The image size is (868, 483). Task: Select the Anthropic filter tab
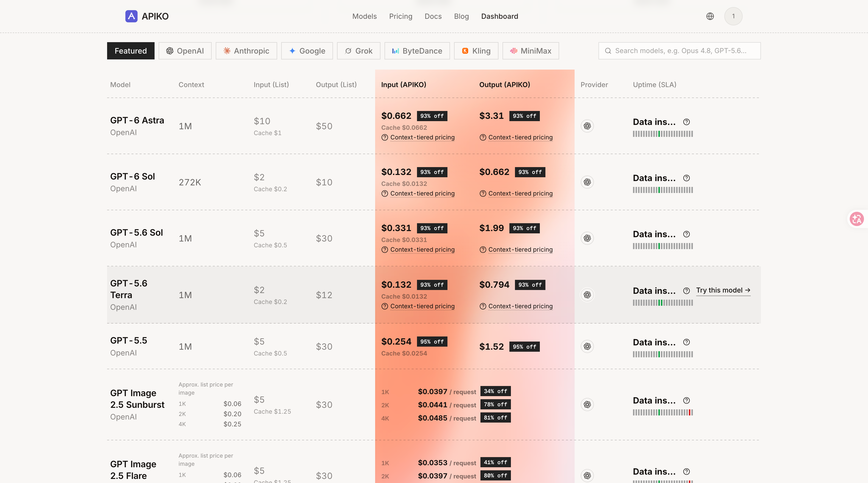click(246, 51)
